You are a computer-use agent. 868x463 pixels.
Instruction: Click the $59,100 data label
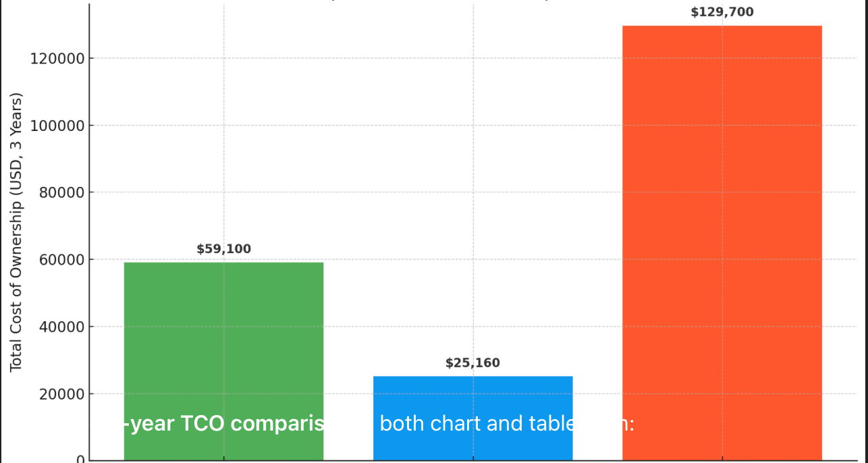click(x=223, y=249)
